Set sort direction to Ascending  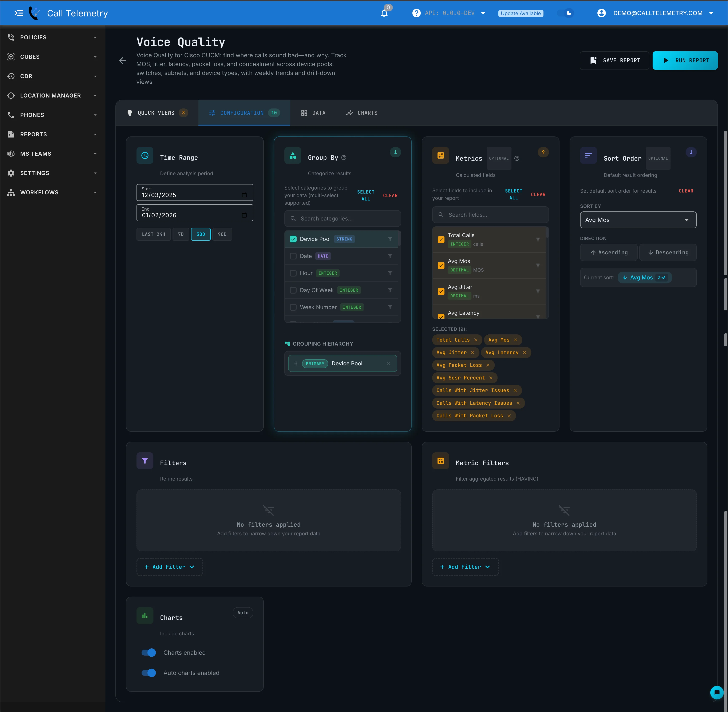[609, 252]
